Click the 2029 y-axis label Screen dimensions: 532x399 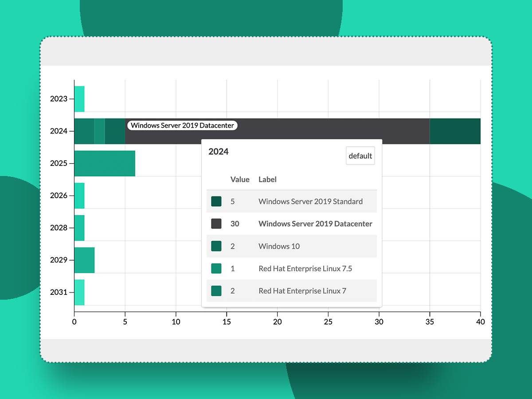coord(59,260)
